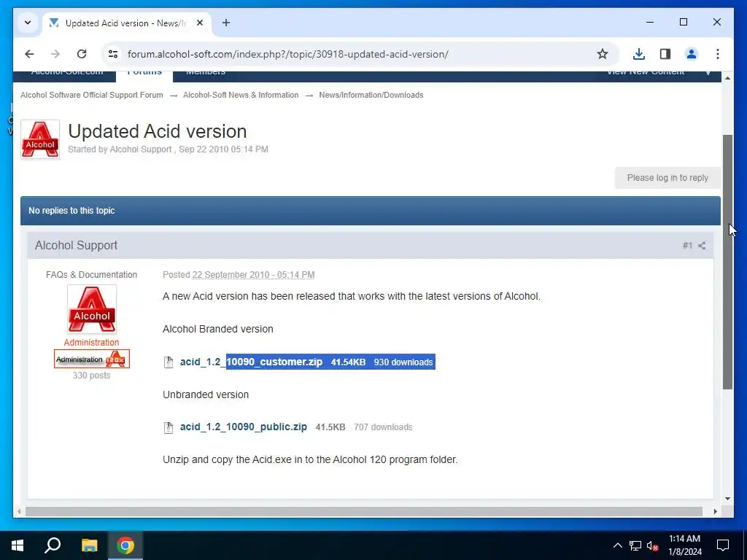
Task: Click the Chrome taskbar icon
Action: 125,545
